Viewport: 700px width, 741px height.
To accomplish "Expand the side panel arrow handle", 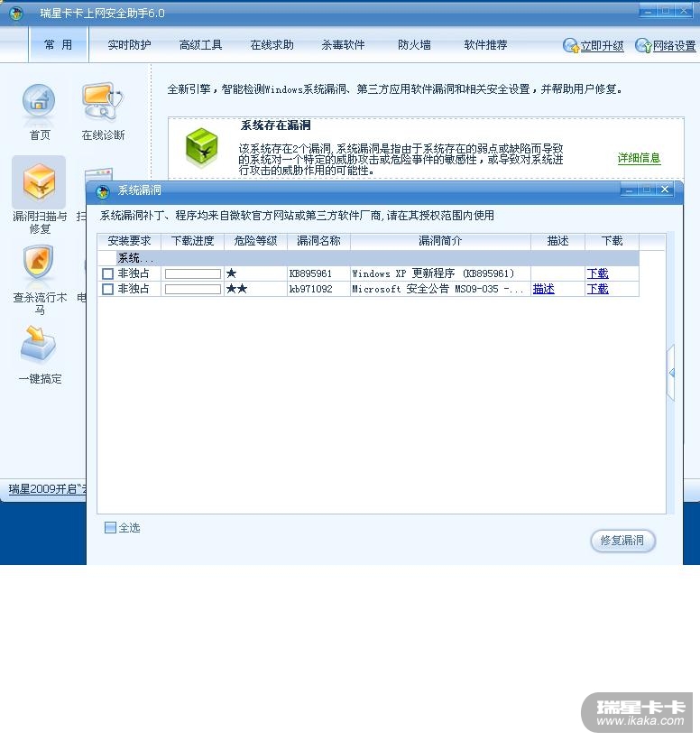I will tap(671, 373).
